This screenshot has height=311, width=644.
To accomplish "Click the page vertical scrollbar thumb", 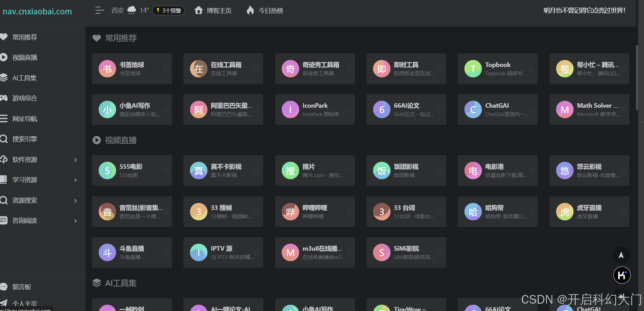I will 637,78.
